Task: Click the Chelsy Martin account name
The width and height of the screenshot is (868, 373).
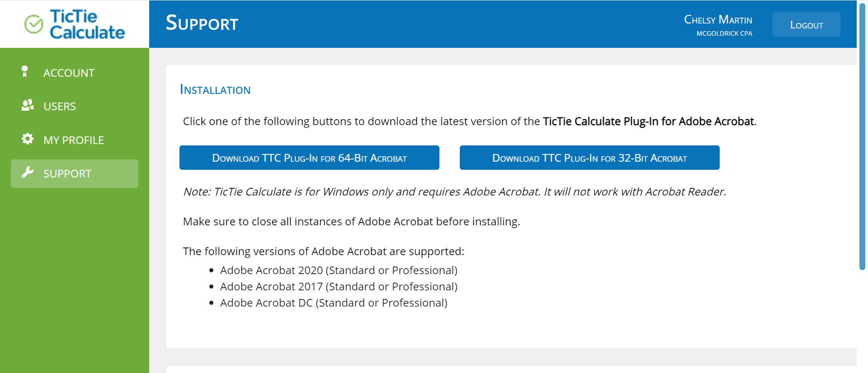Action: pyautogui.click(x=719, y=19)
